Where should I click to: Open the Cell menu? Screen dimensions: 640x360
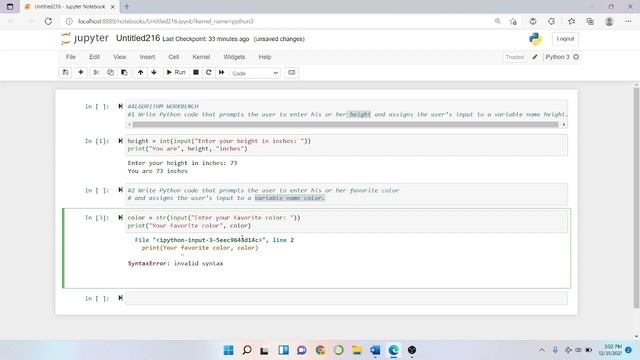[x=174, y=57]
